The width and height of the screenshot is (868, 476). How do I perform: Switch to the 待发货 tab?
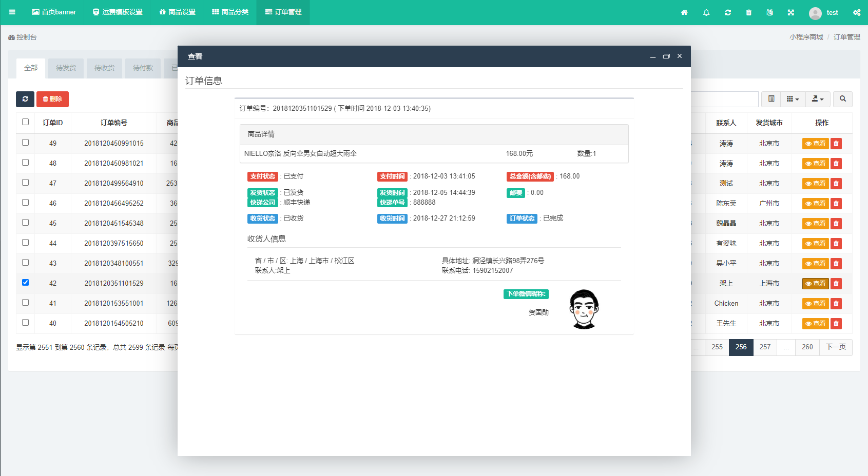[66, 68]
